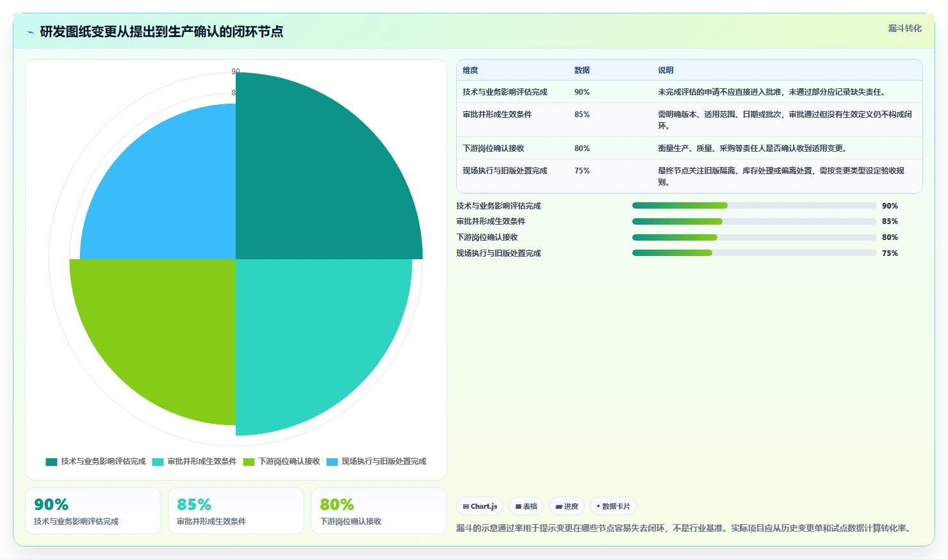Select the 数据卡片 tag chip
The image size is (948, 560).
tap(613, 506)
